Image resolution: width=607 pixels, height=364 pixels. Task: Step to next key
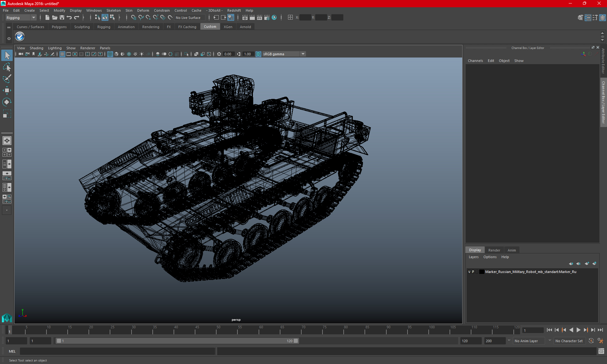[x=586, y=330]
